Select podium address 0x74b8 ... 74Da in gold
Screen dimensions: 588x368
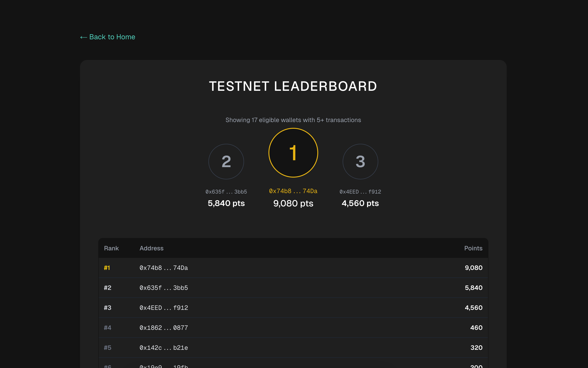(293, 191)
